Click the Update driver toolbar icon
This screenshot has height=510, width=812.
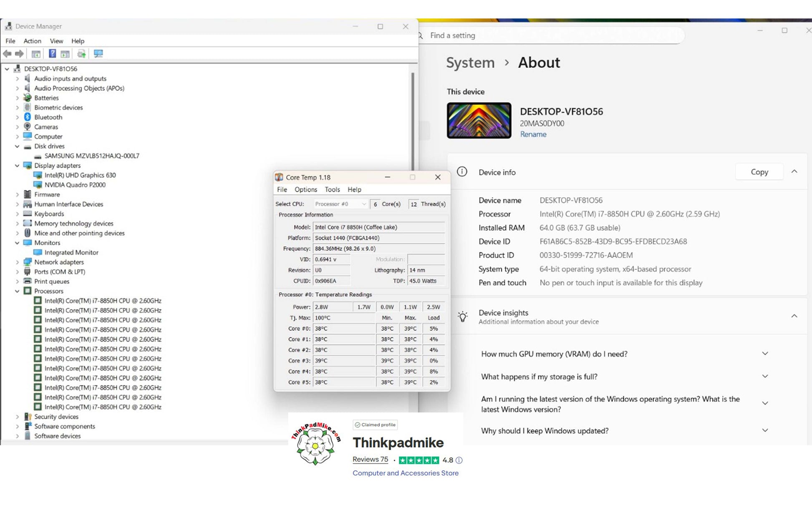coord(81,54)
